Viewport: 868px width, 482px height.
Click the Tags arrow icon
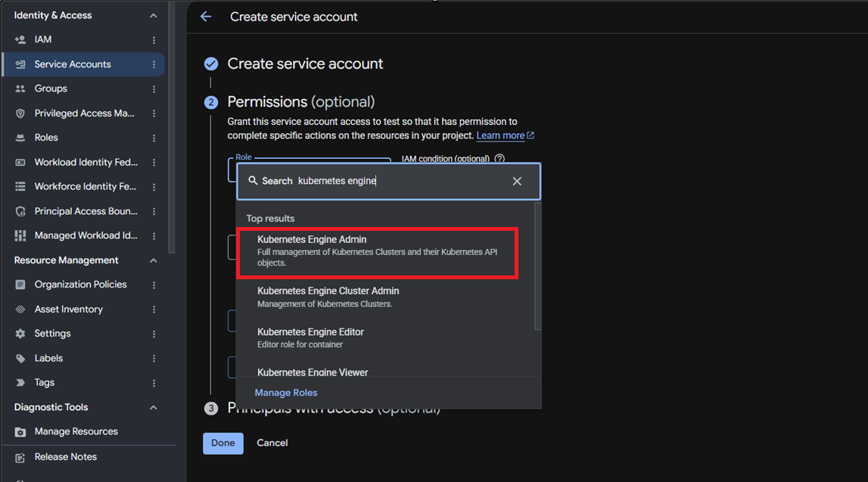point(20,382)
